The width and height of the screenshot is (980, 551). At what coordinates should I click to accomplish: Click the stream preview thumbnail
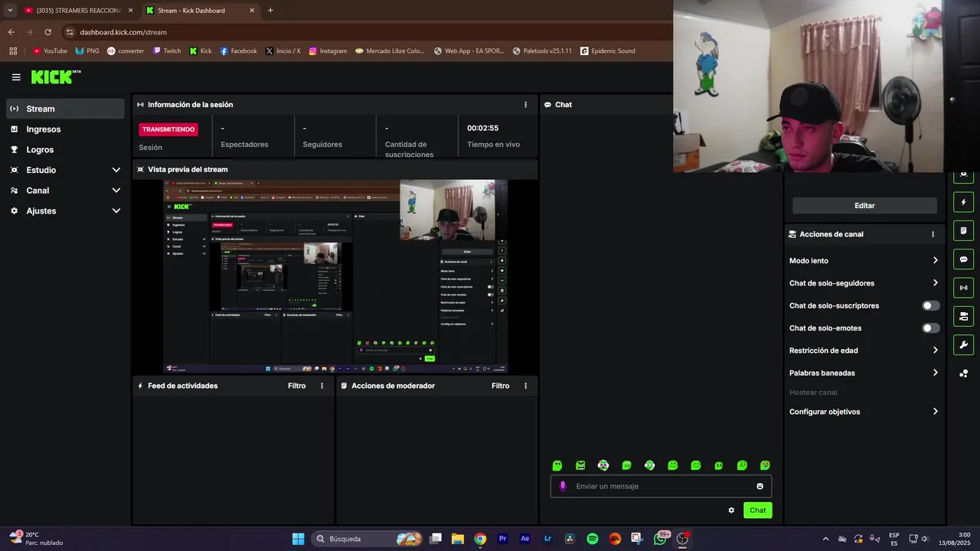click(335, 276)
